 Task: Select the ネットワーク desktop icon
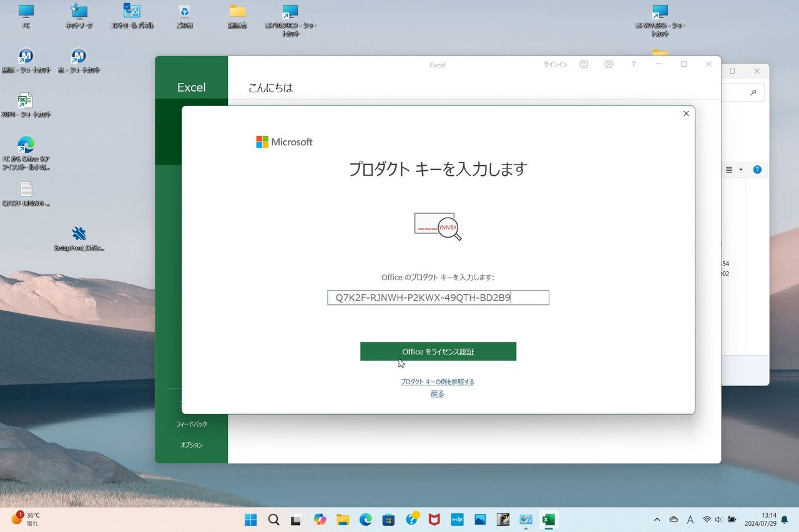[79, 17]
